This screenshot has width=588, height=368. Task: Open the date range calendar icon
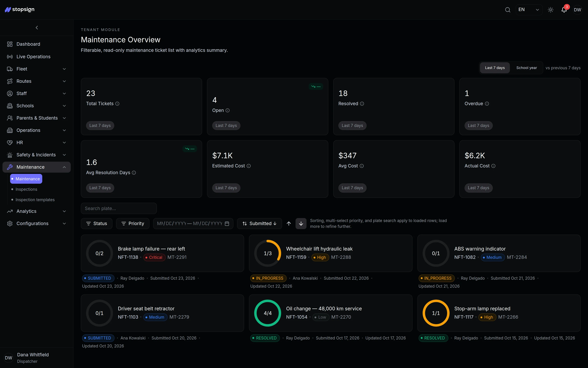(x=227, y=224)
